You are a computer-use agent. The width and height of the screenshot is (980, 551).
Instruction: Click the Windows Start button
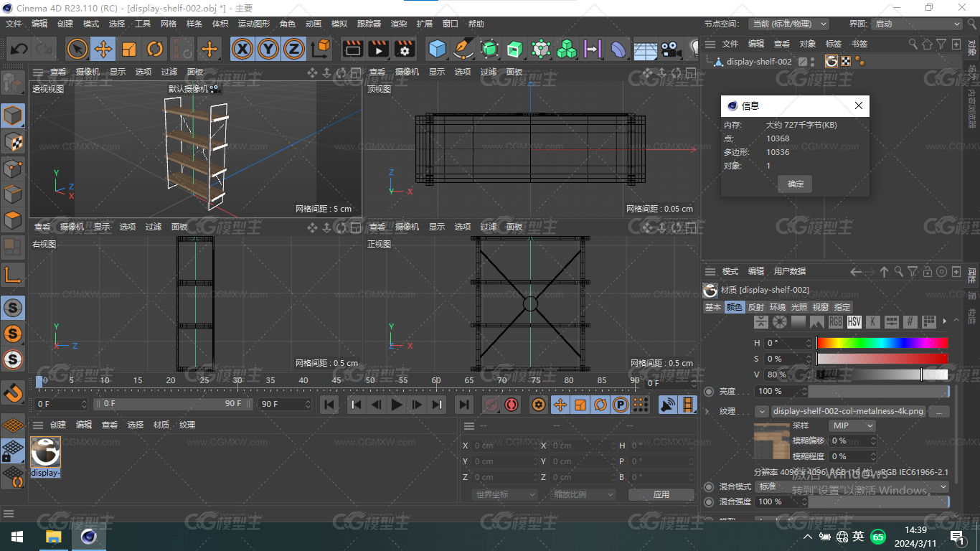pyautogui.click(x=17, y=537)
